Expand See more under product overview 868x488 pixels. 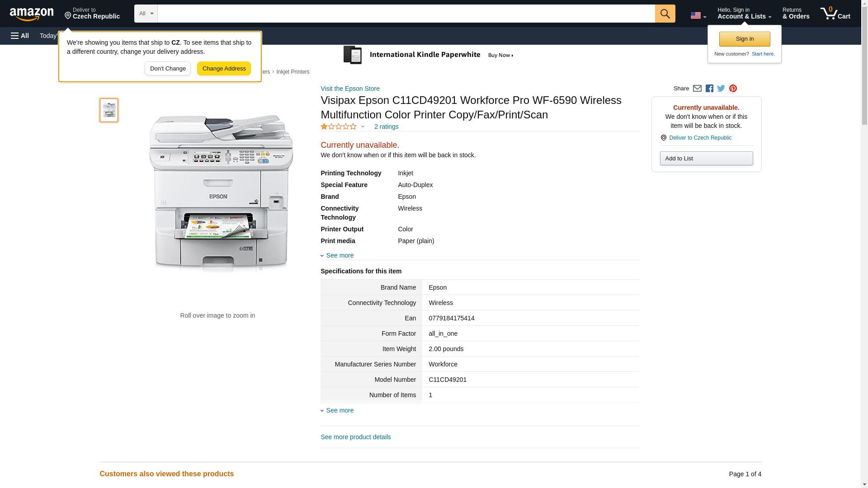pyautogui.click(x=340, y=255)
